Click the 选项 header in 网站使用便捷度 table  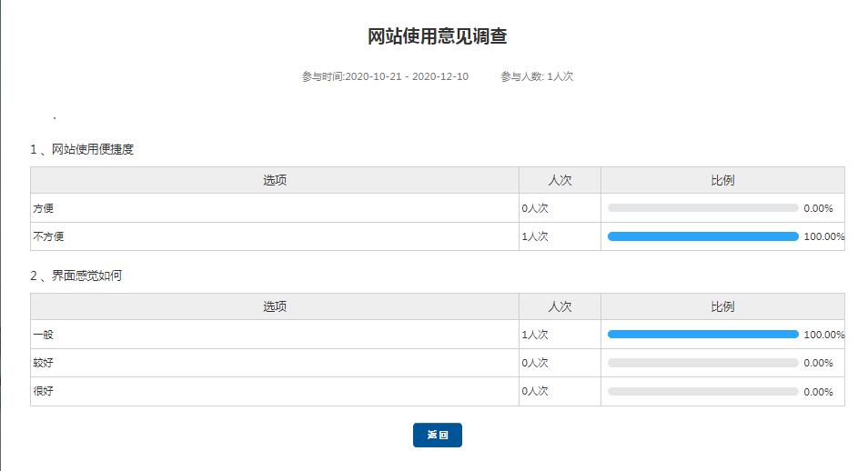pyautogui.click(x=275, y=180)
